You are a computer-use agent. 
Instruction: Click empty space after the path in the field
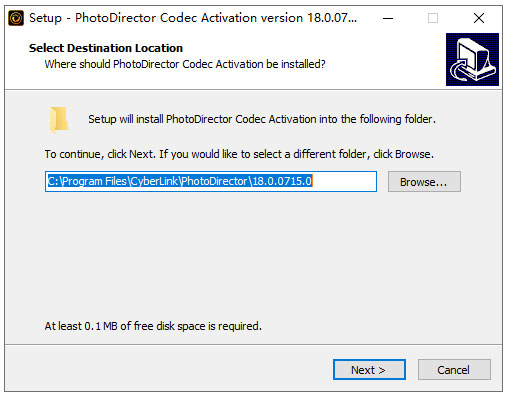(343, 182)
